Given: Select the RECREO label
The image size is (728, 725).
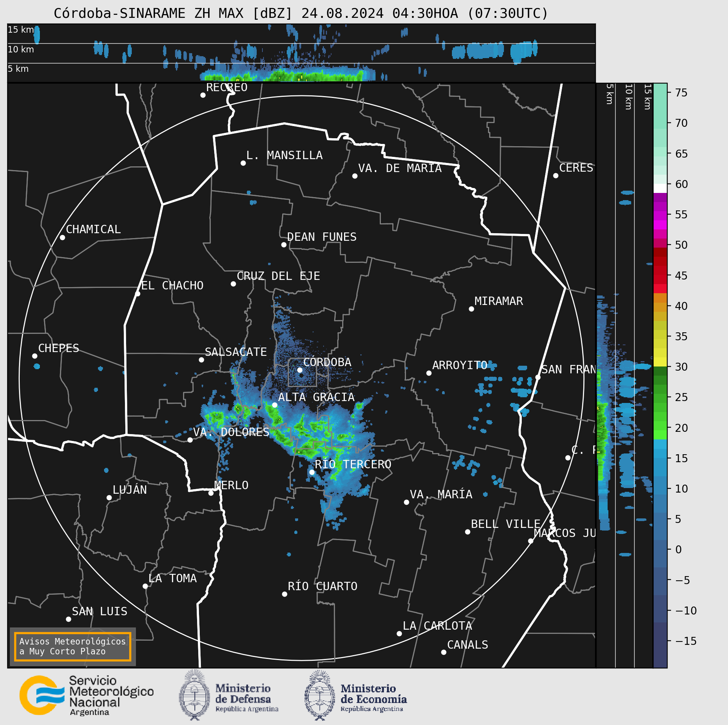Looking at the screenshot, I should click(227, 87).
